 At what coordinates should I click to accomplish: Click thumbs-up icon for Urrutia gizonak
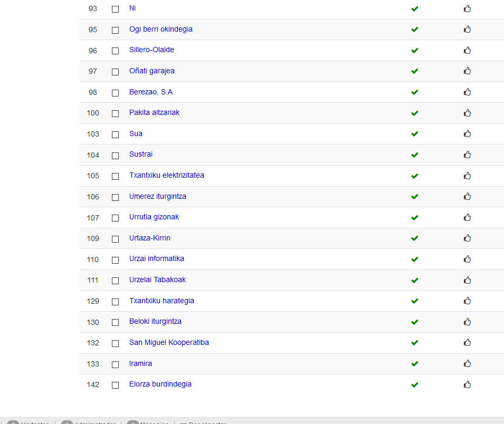468,217
